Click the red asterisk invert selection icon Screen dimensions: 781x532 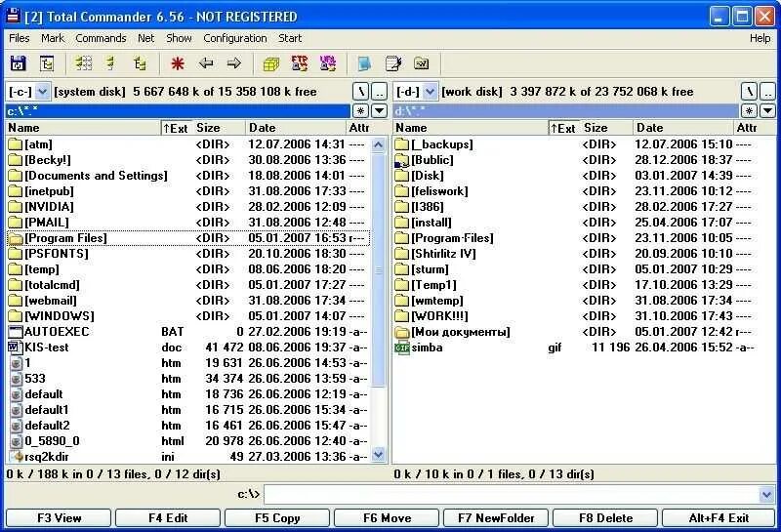pyautogui.click(x=178, y=63)
